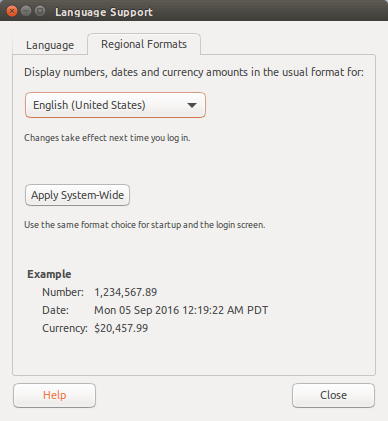This screenshot has height=421, width=388.
Task: Click the 'Number:' field label
Action: click(63, 292)
